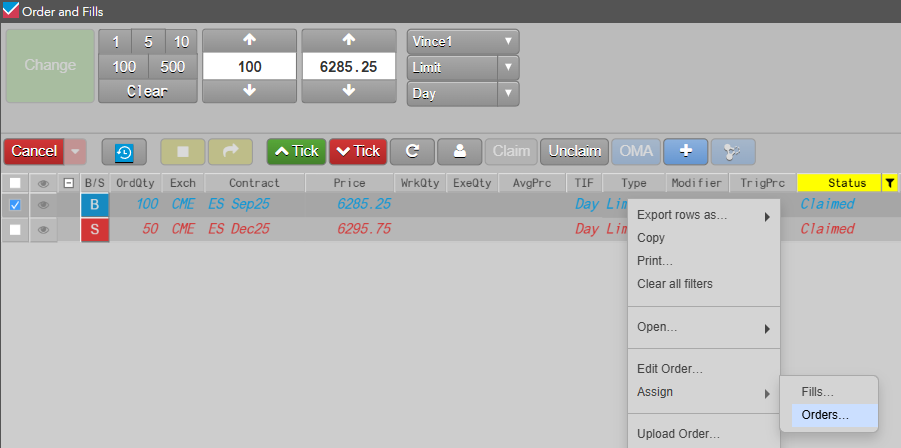Expand the Day time-in-force dropdown
This screenshot has height=448, width=901.
click(x=463, y=94)
